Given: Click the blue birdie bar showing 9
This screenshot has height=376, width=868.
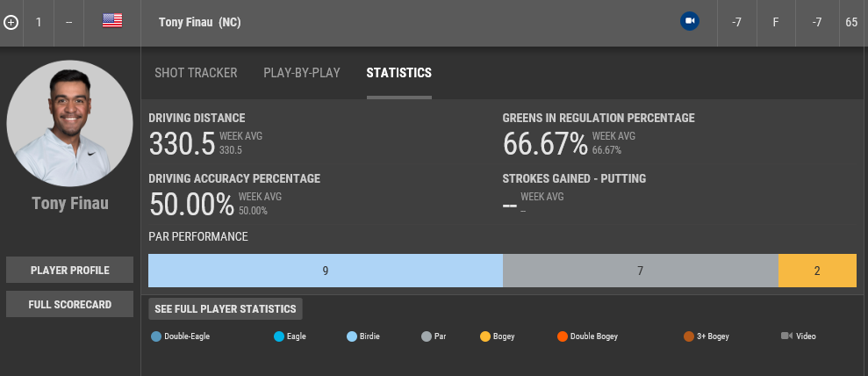Looking at the screenshot, I should [325, 271].
